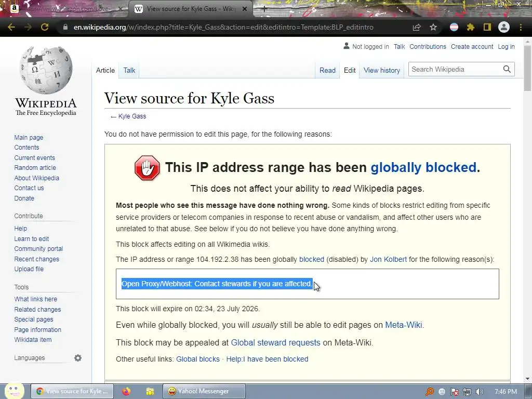Click the magnifying glass search button
This screenshot has width=532, height=399.
point(507,69)
